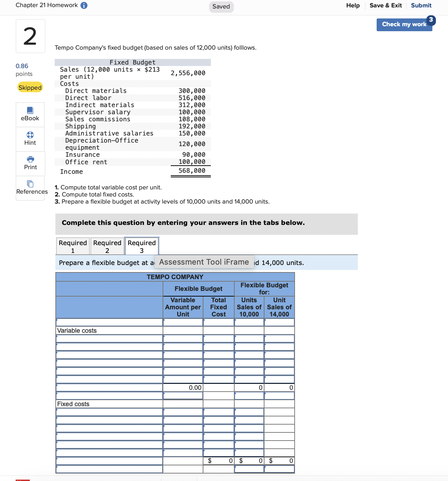
Task: Click the Print icon in the sidebar
Action: pyautogui.click(x=30, y=163)
